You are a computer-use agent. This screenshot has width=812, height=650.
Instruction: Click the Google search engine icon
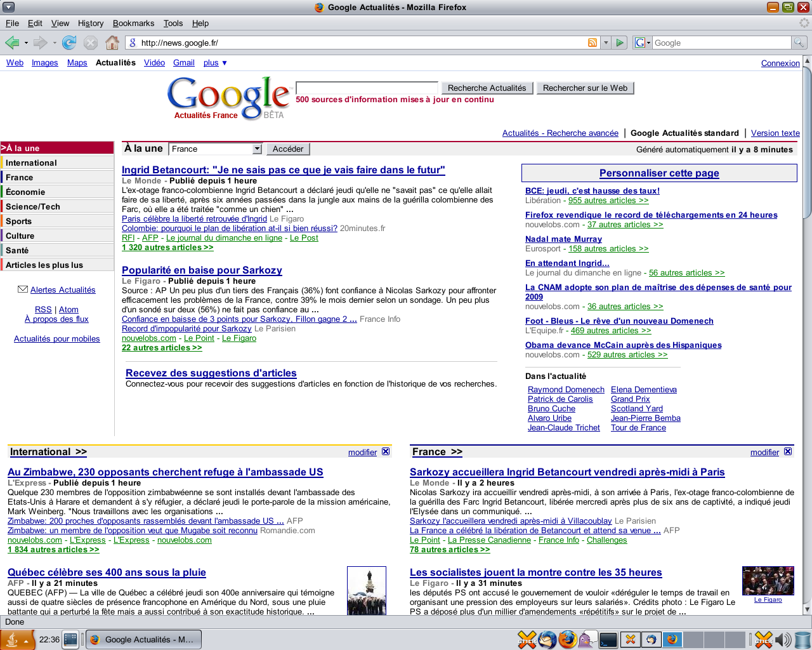click(x=640, y=43)
